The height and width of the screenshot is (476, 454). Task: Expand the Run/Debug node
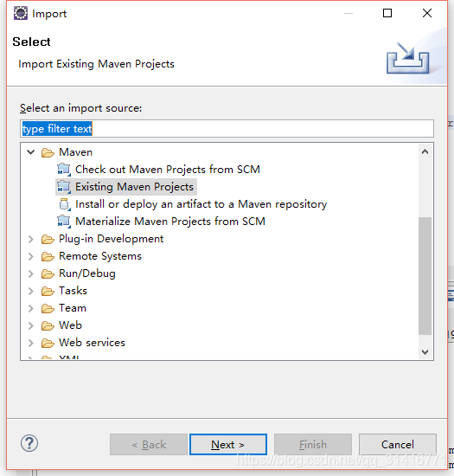tap(30, 273)
